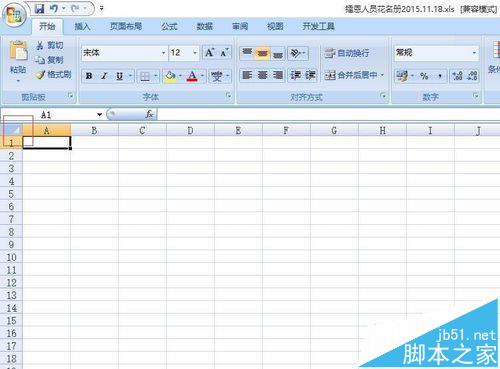The image size is (500, 369).
Task: Click the fx insert function button
Action: 149,114
